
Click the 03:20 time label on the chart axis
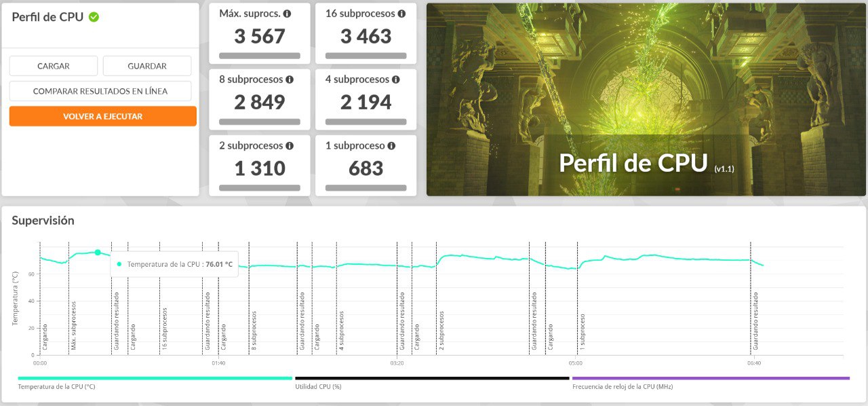pos(397,363)
